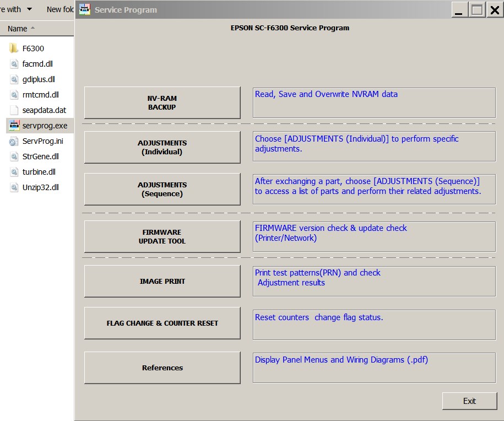Open the References button

[162, 368]
